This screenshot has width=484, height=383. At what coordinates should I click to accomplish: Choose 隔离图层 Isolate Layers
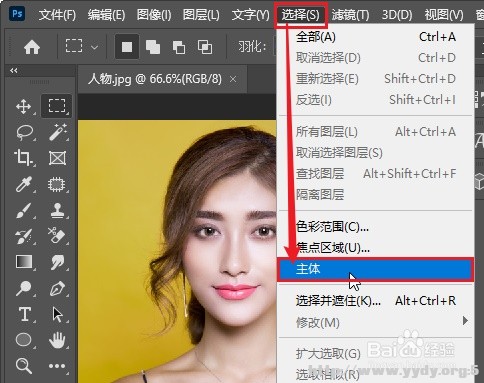tap(376, 194)
